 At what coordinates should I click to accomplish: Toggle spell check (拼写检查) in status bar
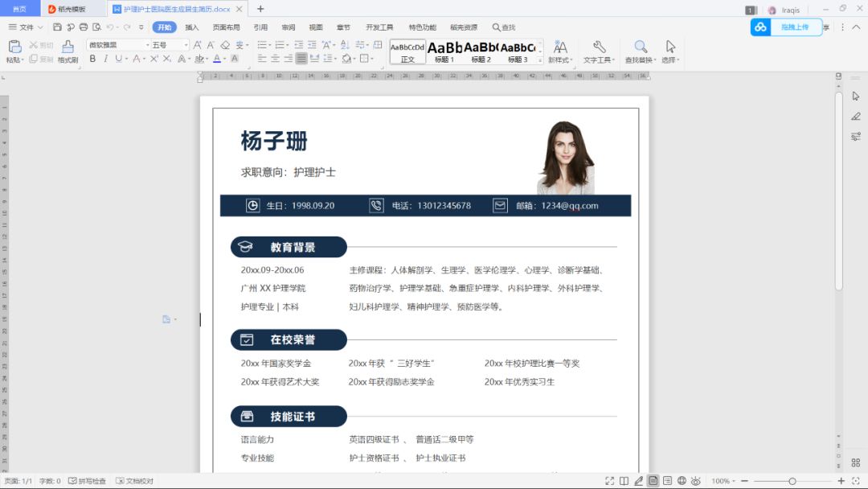tap(88, 481)
